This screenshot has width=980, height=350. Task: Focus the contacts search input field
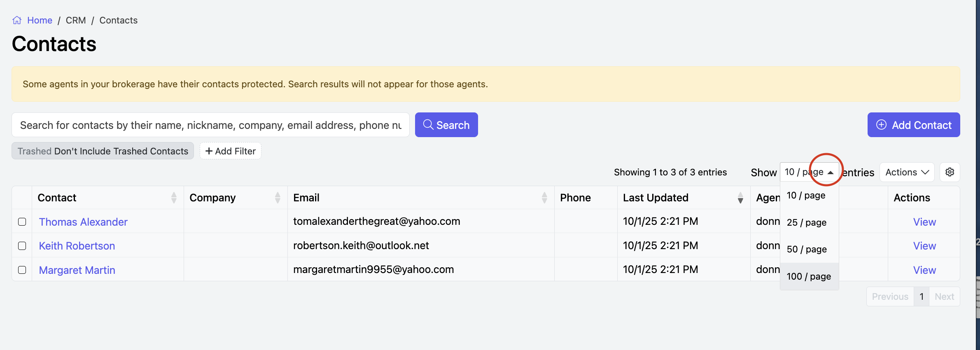point(210,125)
